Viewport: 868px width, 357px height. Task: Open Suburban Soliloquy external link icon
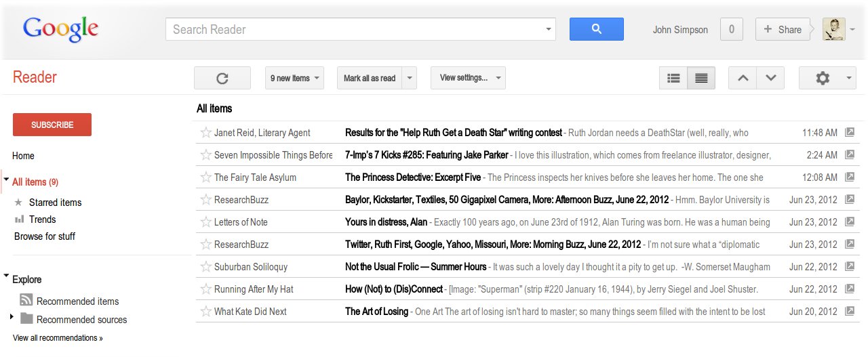(850, 266)
